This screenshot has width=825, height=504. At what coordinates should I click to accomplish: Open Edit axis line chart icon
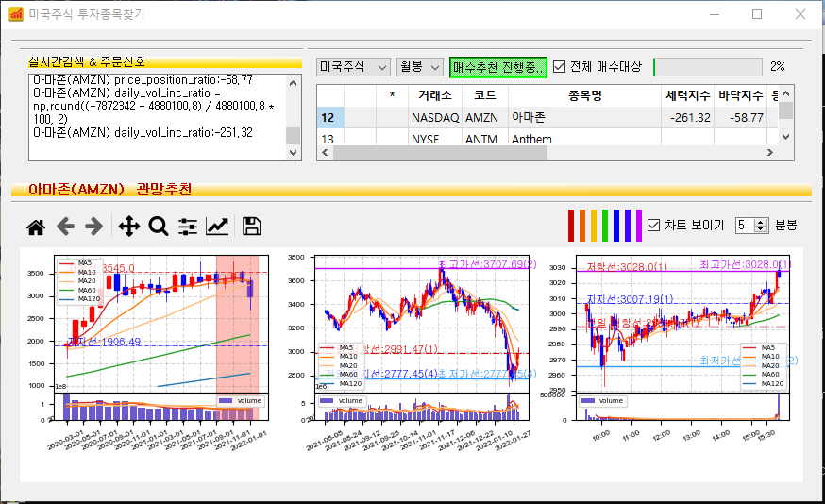click(217, 227)
